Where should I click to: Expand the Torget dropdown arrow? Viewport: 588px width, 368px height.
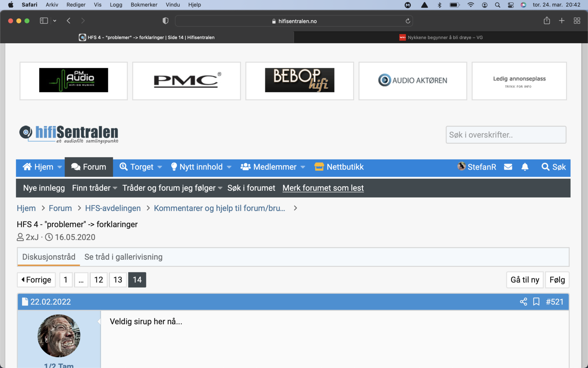tap(160, 167)
